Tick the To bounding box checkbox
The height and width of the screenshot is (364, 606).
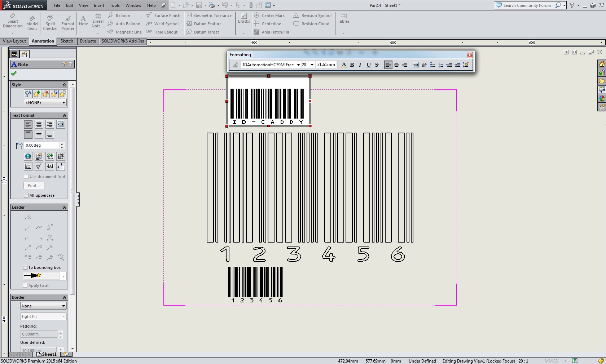[25, 267]
